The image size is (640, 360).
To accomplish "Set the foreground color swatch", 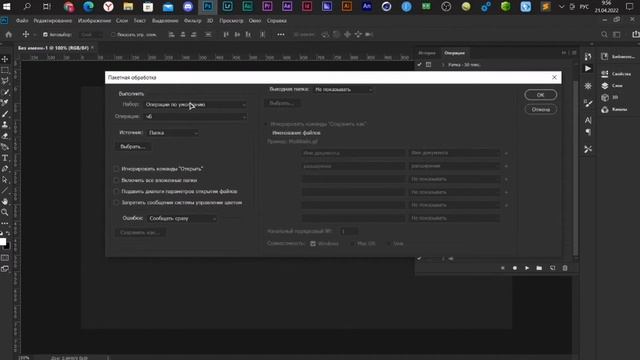I will coord(3,242).
